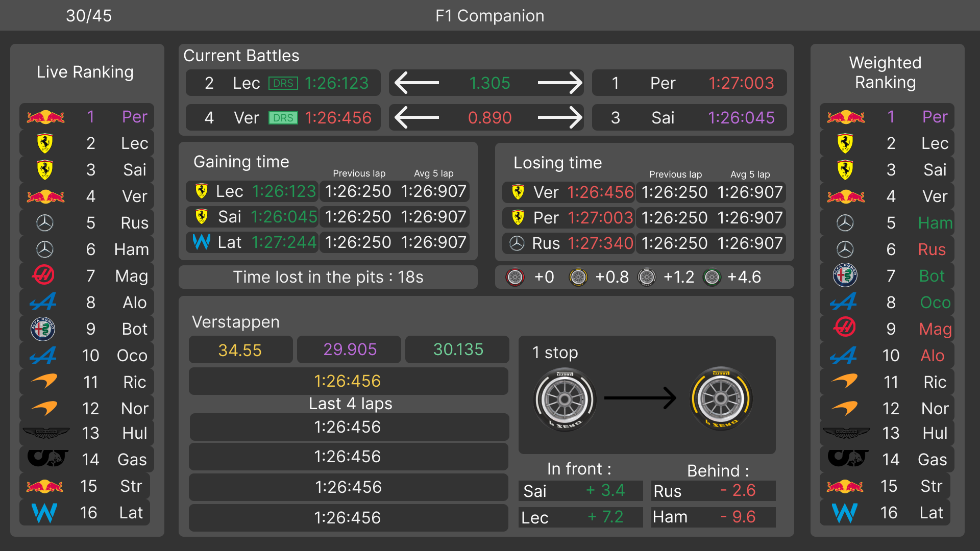Click the green intermediate tyre icon showing +4.6
Viewport: 980px width, 551px height.
[712, 277]
